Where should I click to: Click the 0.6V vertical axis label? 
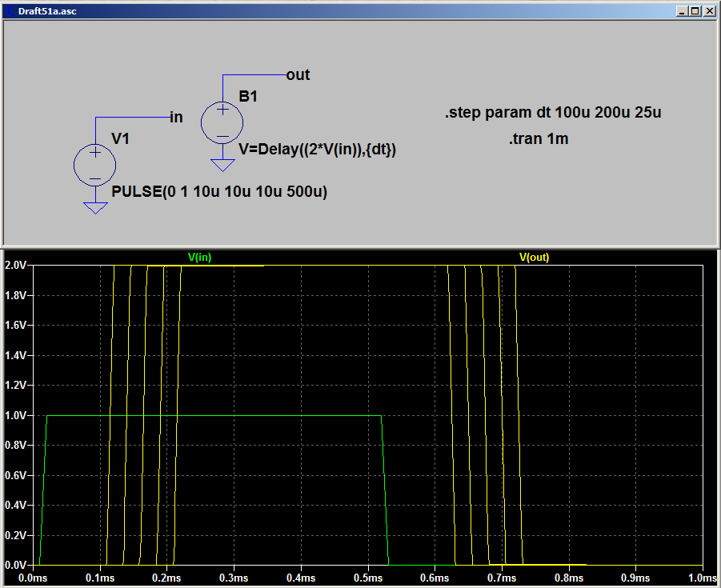click(15, 475)
